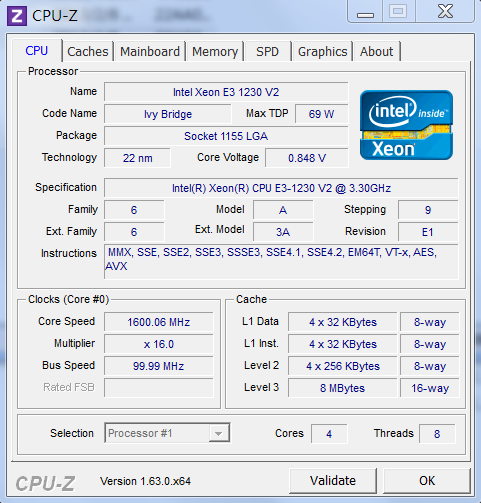The width and height of the screenshot is (481, 503).
Task: Click the Core Speed value 1600.06 MHz
Action: coord(159,322)
